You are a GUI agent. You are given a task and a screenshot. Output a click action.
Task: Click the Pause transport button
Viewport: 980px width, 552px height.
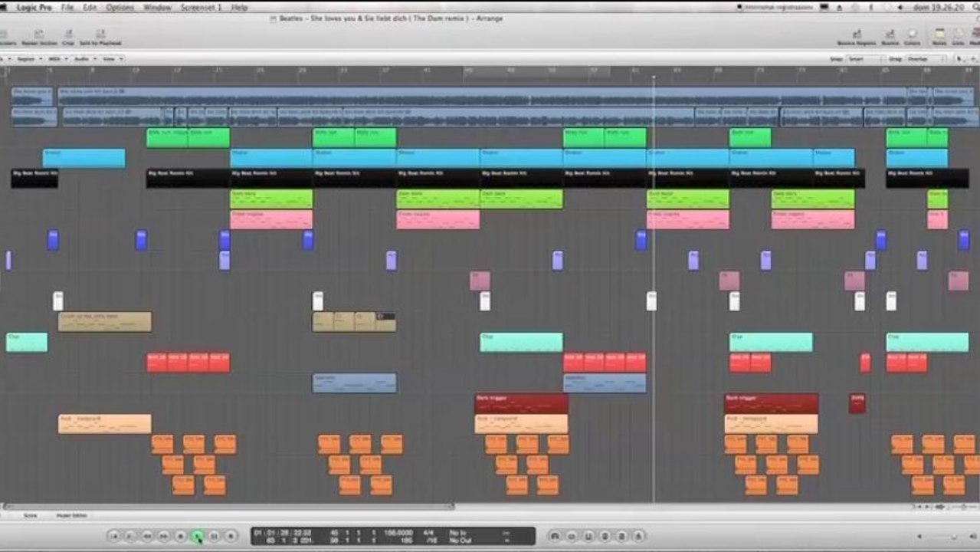(x=215, y=536)
